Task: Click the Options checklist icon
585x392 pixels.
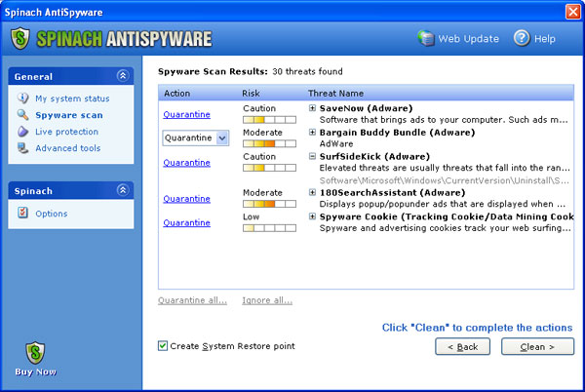Action: [x=22, y=213]
